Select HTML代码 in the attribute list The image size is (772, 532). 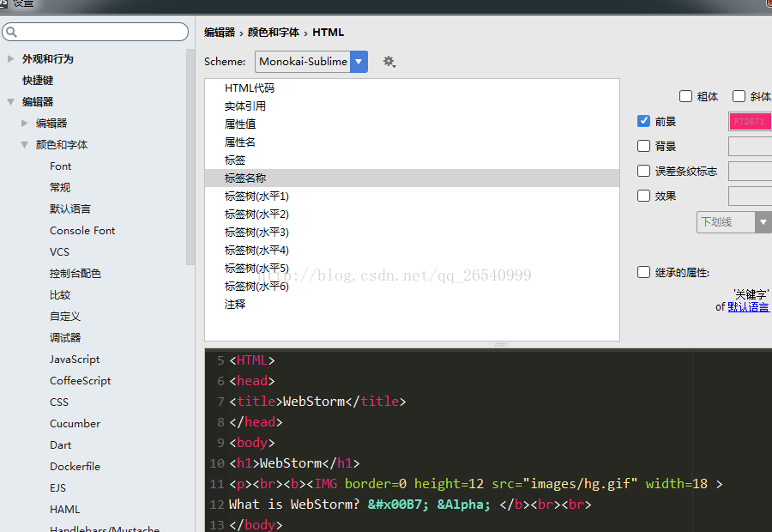(x=412, y=88)
